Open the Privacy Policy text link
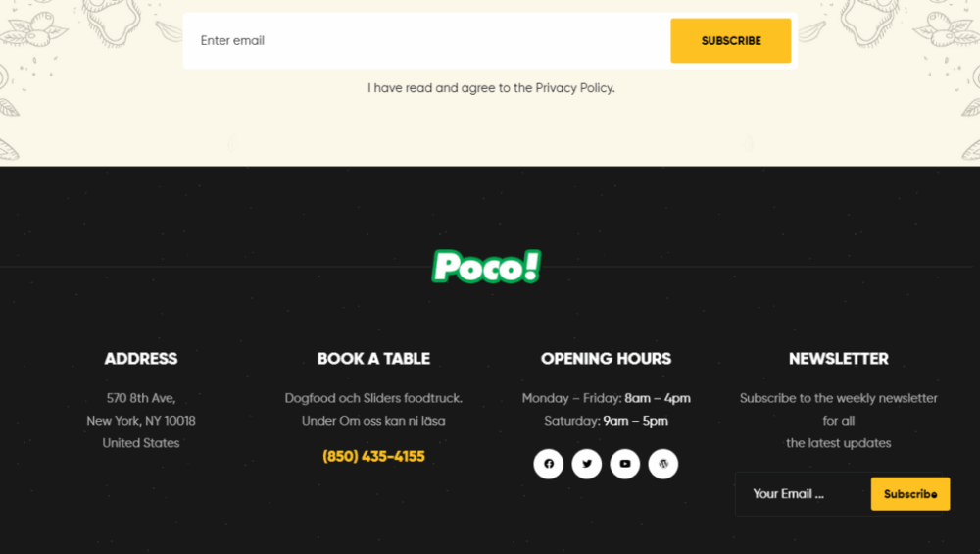Image resolution: width=980 pixels, height=554 pixels. coord(574,88)
